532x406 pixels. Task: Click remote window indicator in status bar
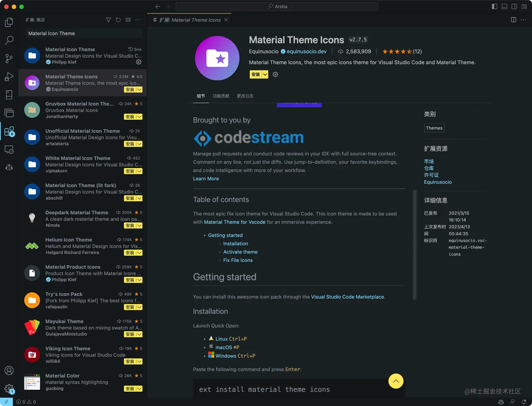(6, 402)
